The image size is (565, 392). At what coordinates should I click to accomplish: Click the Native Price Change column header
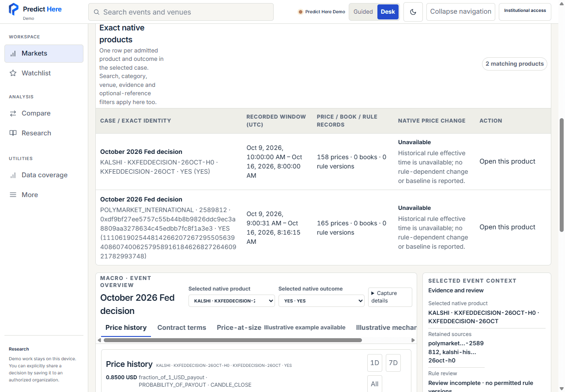click(432, 121)
